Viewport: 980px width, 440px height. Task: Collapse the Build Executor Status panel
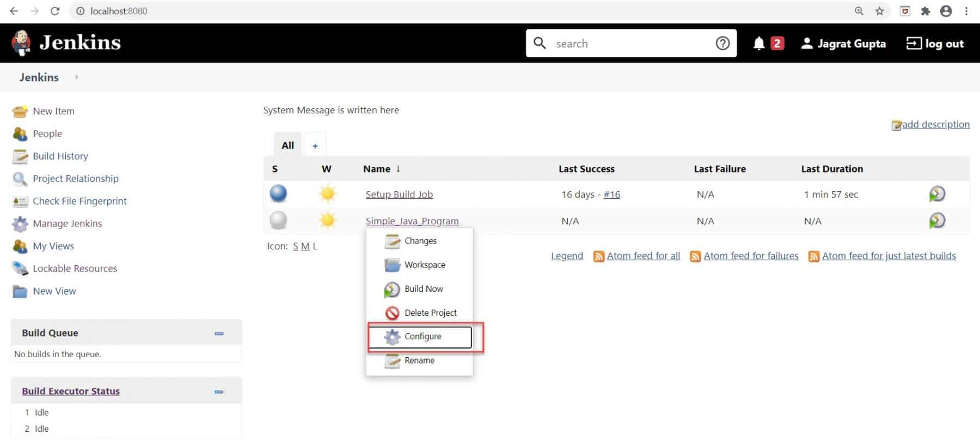pos(219,392)
